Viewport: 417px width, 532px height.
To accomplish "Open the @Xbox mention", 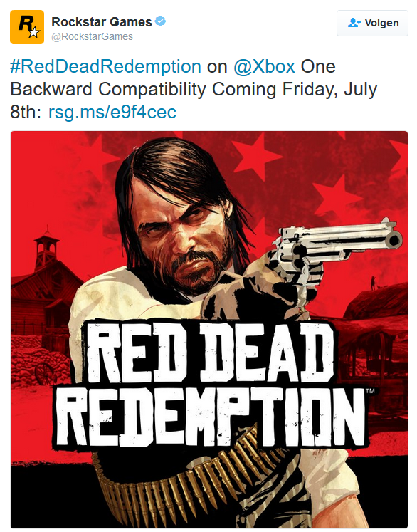I will coord(264,66).
